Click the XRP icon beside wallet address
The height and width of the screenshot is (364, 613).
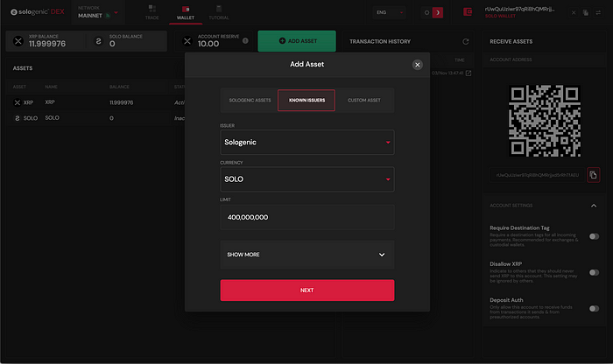point(574,12)
